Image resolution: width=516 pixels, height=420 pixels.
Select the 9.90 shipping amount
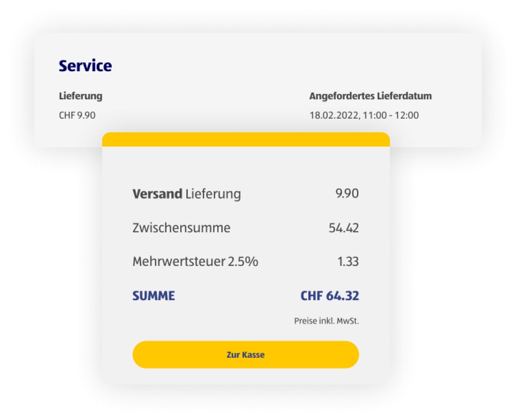(x=348, y=193)
